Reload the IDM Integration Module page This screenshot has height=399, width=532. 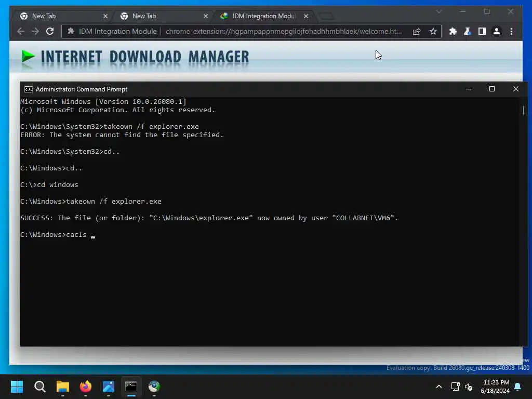pos(50,32)
